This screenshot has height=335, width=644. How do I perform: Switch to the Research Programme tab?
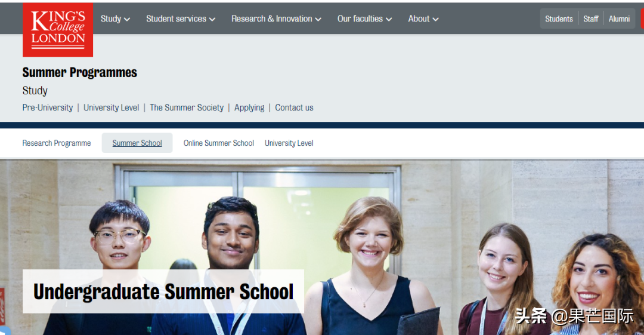click(x=57, y=143)
